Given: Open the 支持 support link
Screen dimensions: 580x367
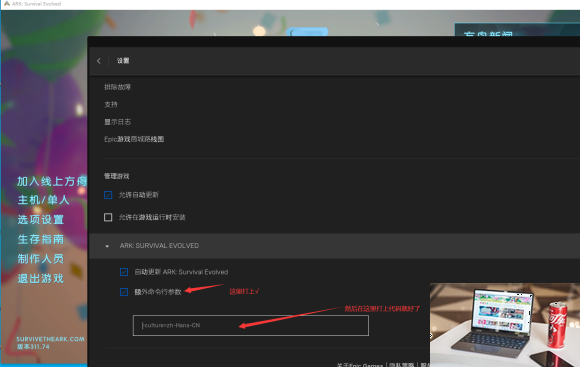Looking at the screenshot, I should 111,104.
